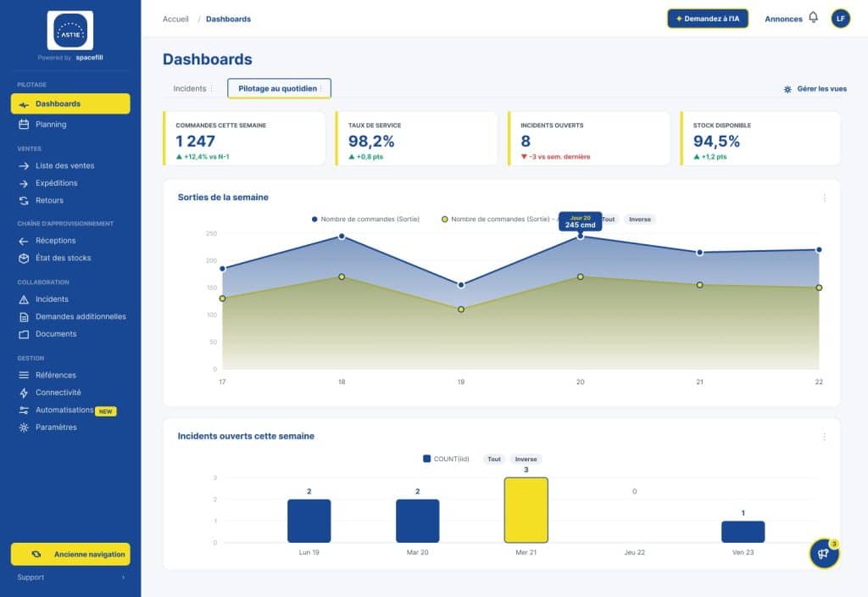
Task: Click Inverse in the incidents chart legend
Action: pyautogui.click(x=526, y=459)
